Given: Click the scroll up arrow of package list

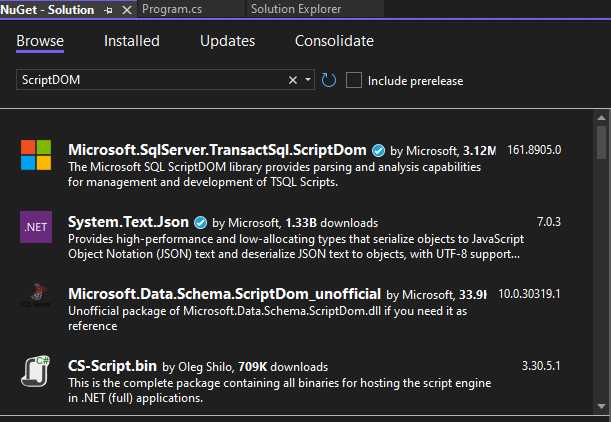Looking at the screenshot, I should click(x=601, y=118).
